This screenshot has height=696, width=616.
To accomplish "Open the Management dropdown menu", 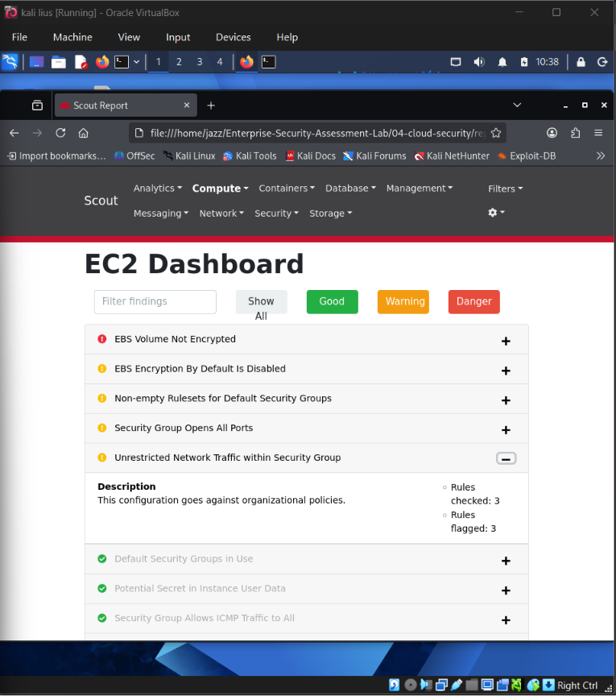I will [x=420, y=188].
